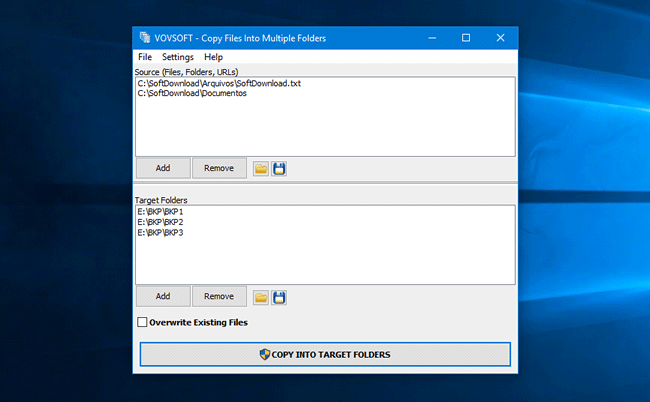Select target folder E:\BKP\BKP2
Screen dimensions: 650x402
point(160,222)
